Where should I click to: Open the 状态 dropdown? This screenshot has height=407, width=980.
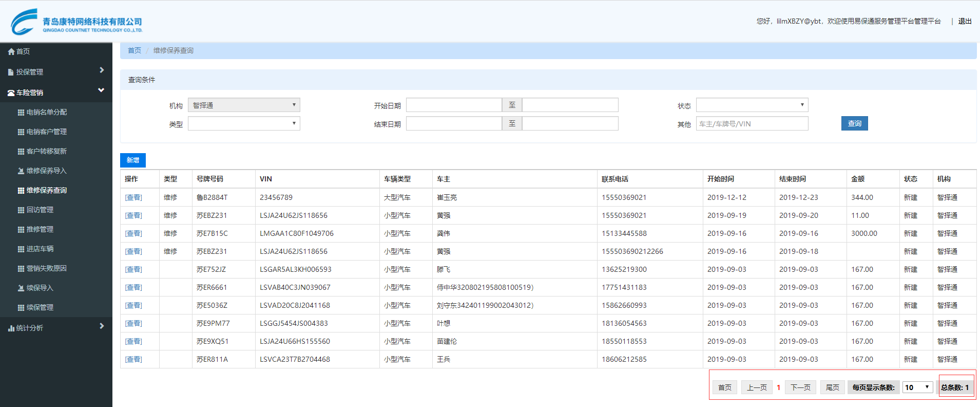click(x=752, y=105)
